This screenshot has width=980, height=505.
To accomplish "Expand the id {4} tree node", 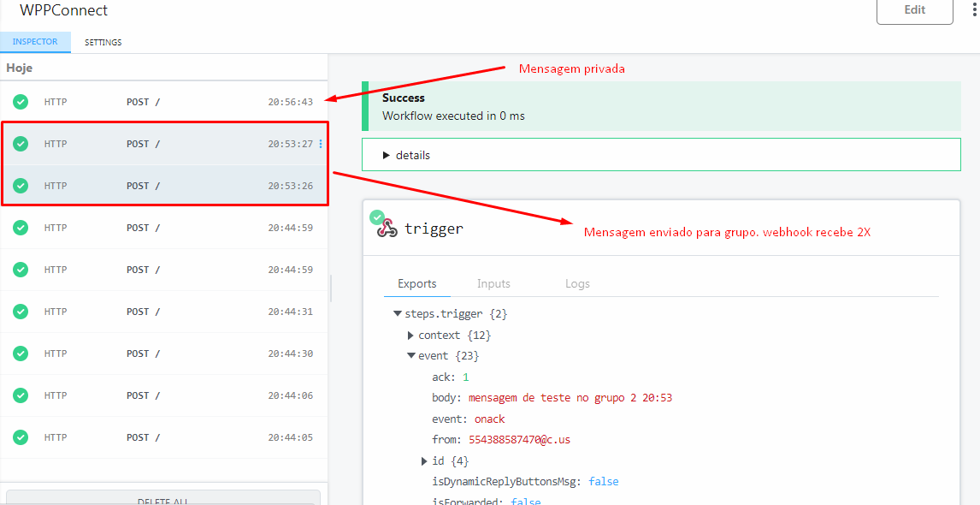I will tap(425, 460).
